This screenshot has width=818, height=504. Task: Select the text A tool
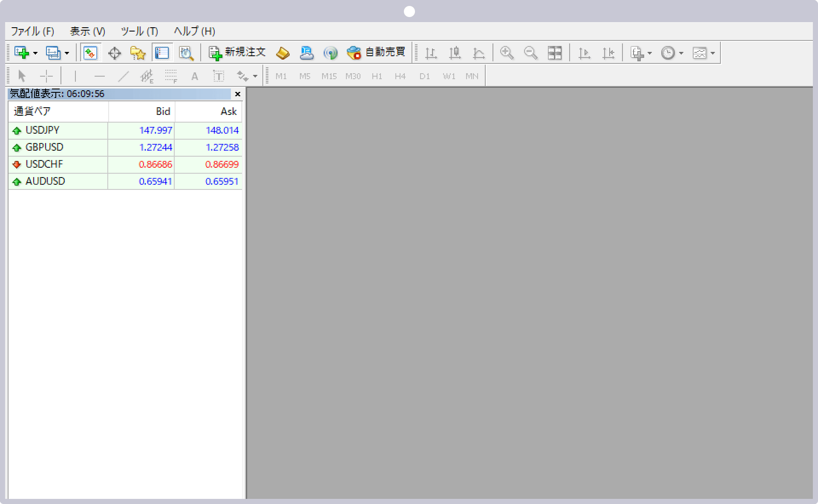click(x=195, y=76)
